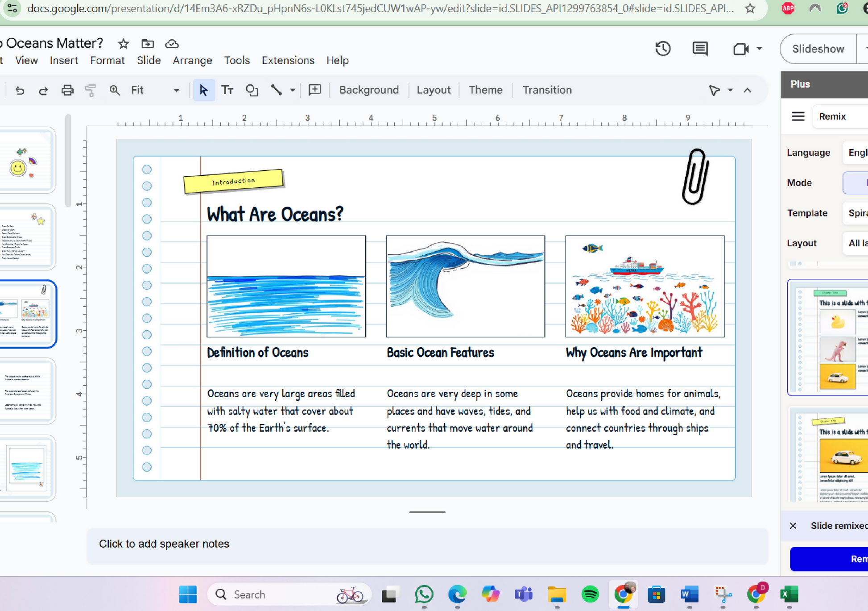Viewport: 868px width, 611px height.
Task: Open the line tool dropdown arrow
Action: pyautogui.click(x=293, y=90)
